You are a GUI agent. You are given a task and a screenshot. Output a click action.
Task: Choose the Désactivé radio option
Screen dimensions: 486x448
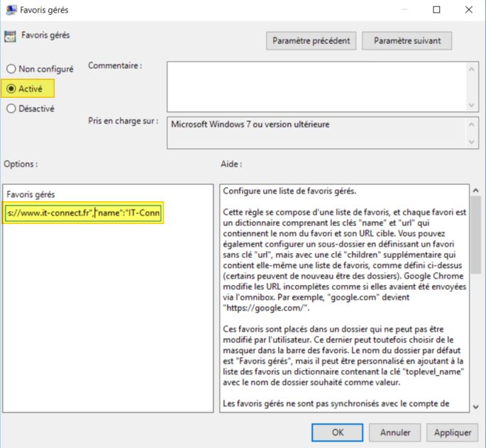[x=11, y=109]
